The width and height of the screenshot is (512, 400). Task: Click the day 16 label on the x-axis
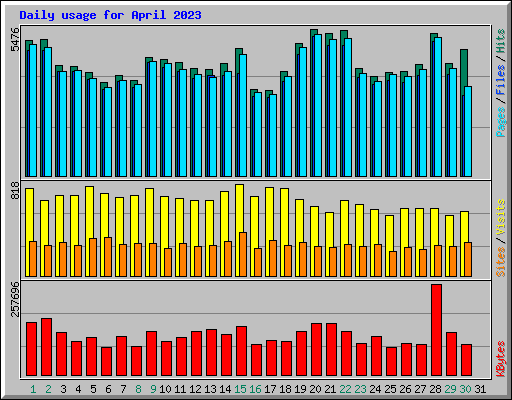point(255,389)
